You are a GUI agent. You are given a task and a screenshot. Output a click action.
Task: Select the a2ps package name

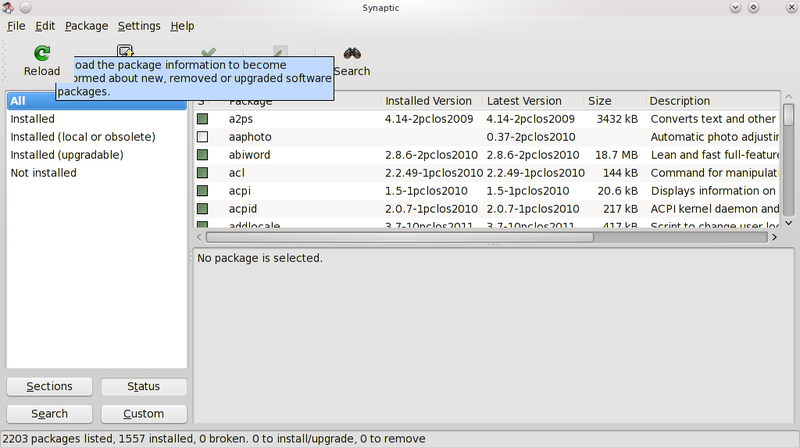coord(241,119)
